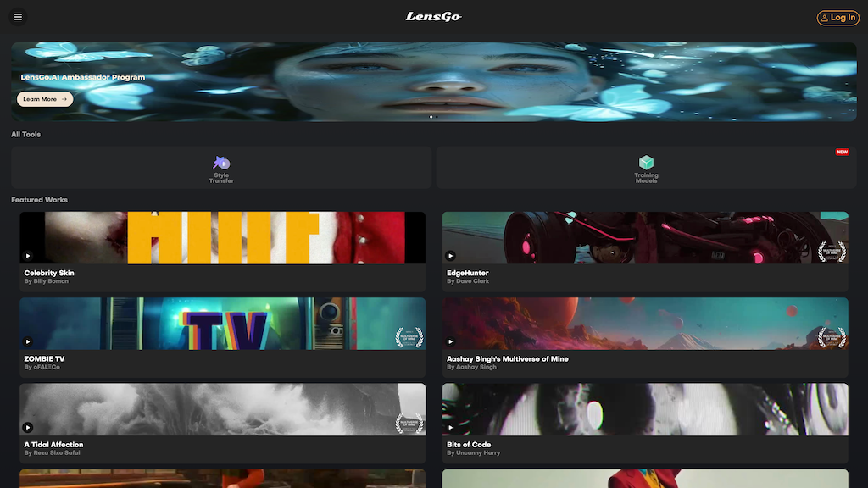The width and height of the screenshot is (868, 488).
Task: Play the Bits of Code video
Action: pyautogui.click(x=450, y=427)
